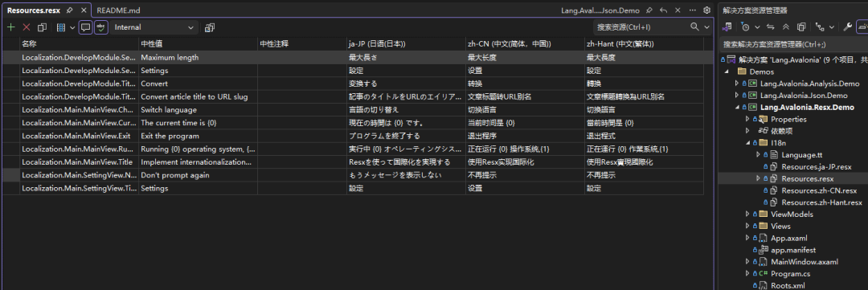Expand the ViewModels folder
Viewport: 868px width, 290px height.
coord(748,214)
